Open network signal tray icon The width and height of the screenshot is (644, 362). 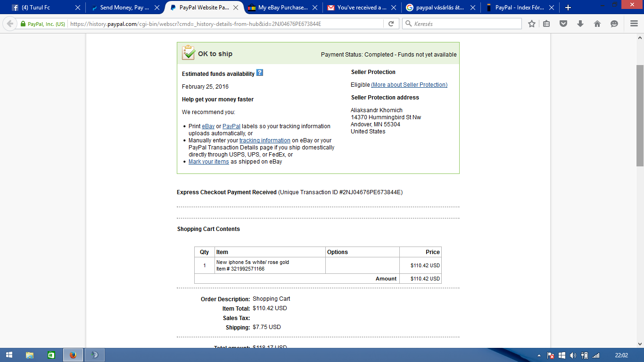[596, 355]
